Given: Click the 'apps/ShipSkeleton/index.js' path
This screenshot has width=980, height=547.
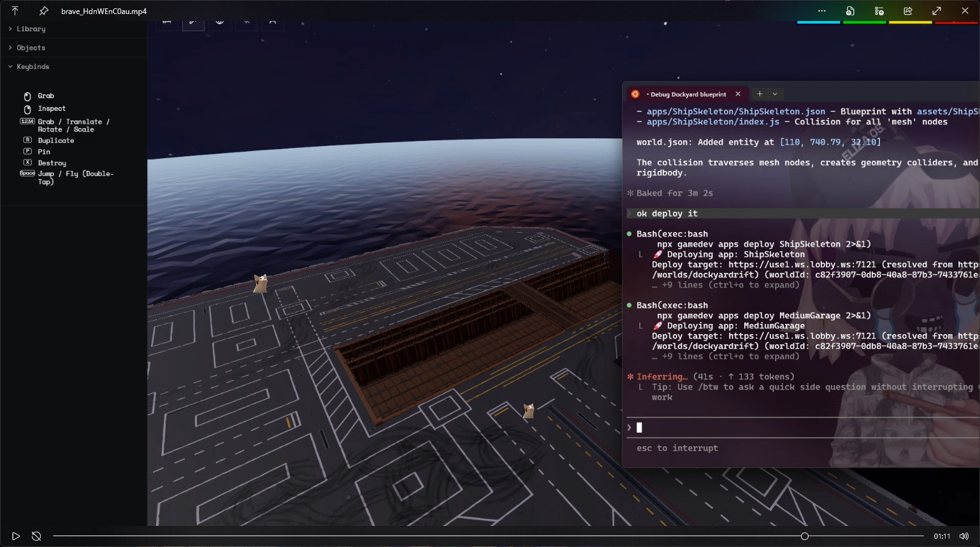Looking at the screenshot, I should (713, 122).
